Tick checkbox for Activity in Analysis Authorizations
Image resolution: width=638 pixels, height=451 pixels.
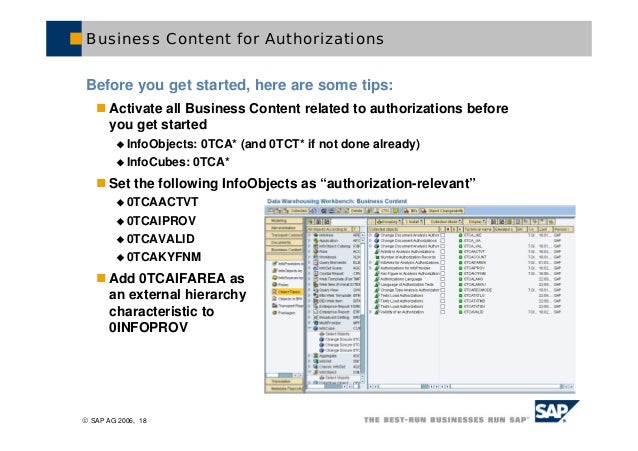tap(443, 252)
